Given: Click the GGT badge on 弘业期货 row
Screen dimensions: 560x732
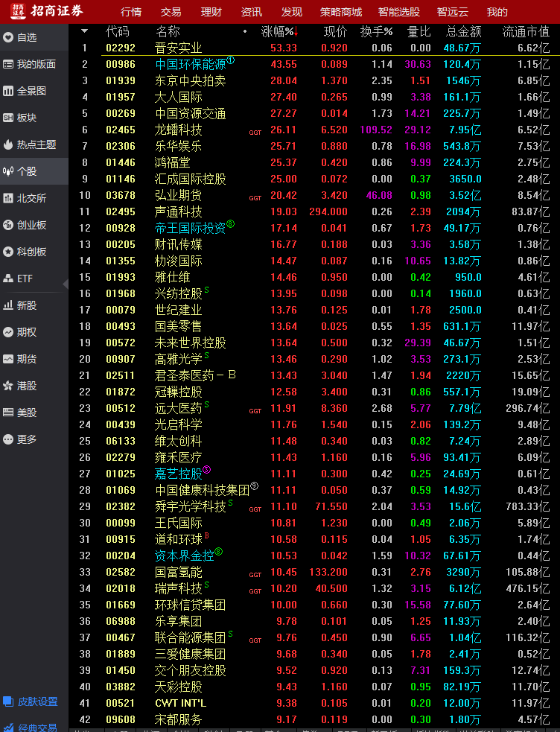Looking at the screenshot, I should point(255,198).
